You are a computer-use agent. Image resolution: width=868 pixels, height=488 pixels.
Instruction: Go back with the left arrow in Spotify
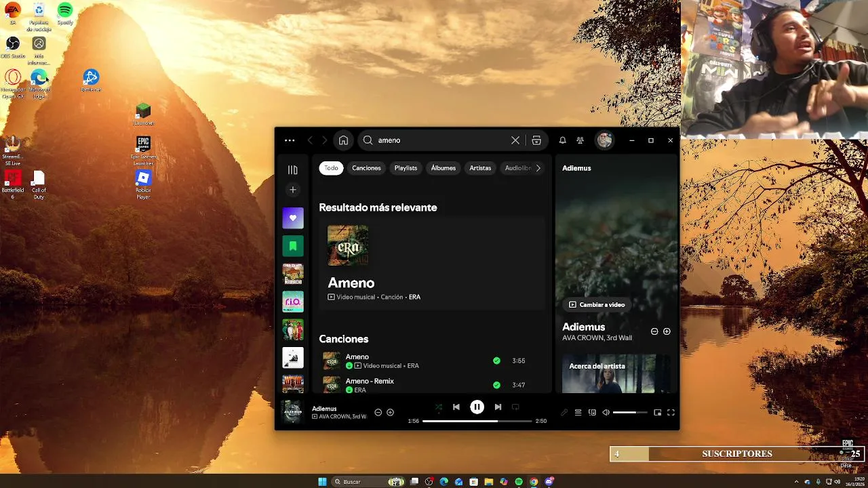coord(310,140)
